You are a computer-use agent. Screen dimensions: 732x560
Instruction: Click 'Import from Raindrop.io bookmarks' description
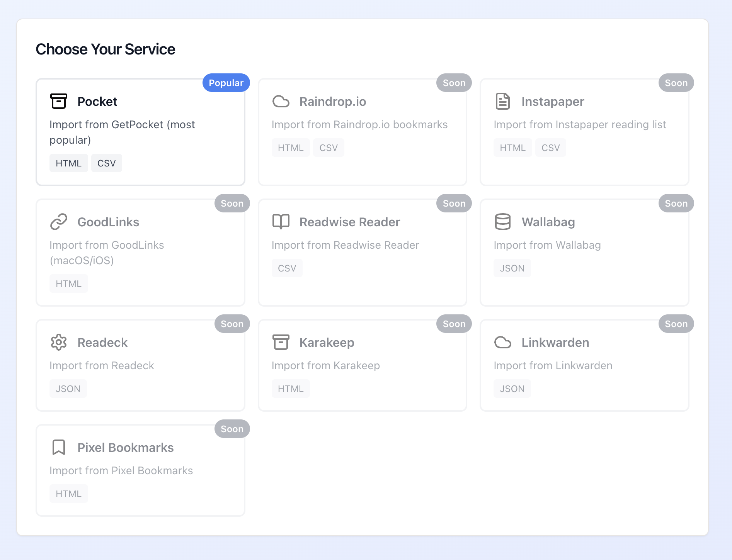click(x=359, y=124)
